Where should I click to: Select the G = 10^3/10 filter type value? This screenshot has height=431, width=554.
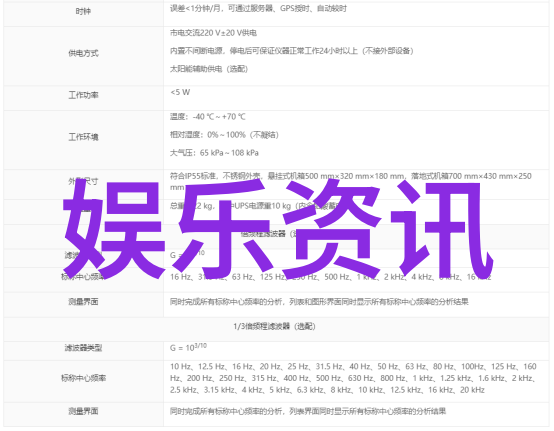tap(188, 347)
